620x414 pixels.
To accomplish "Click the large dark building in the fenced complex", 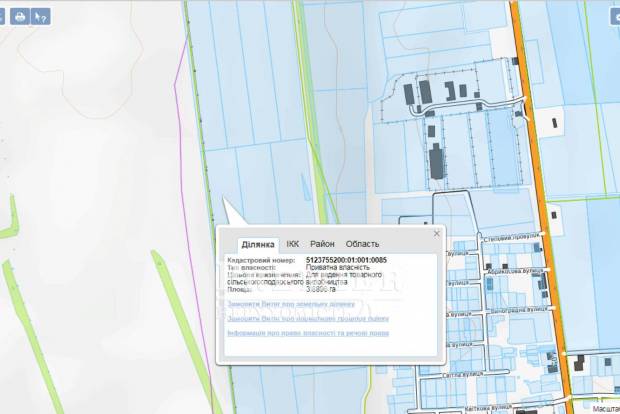I will 437,162.
